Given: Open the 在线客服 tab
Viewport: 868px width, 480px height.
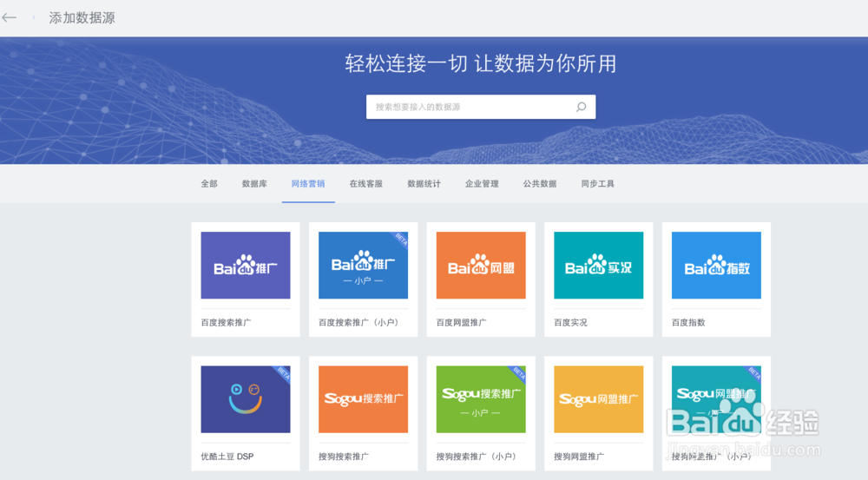Looking at the screenshot, I should [x=366, y=184].
